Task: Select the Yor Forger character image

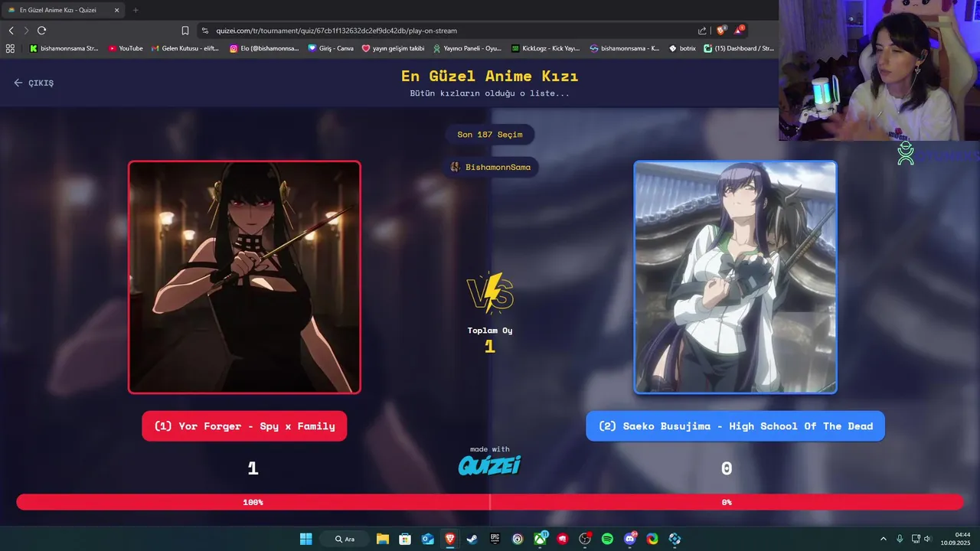Action: 244,277
